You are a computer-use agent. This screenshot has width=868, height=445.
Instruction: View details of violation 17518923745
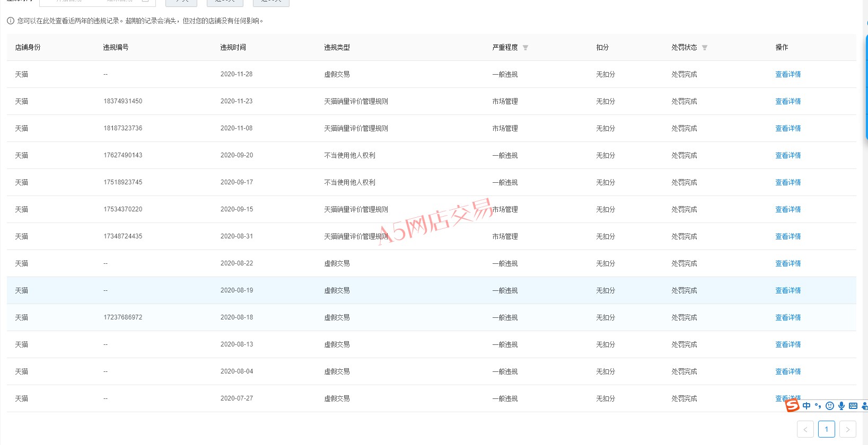(788, 183)
